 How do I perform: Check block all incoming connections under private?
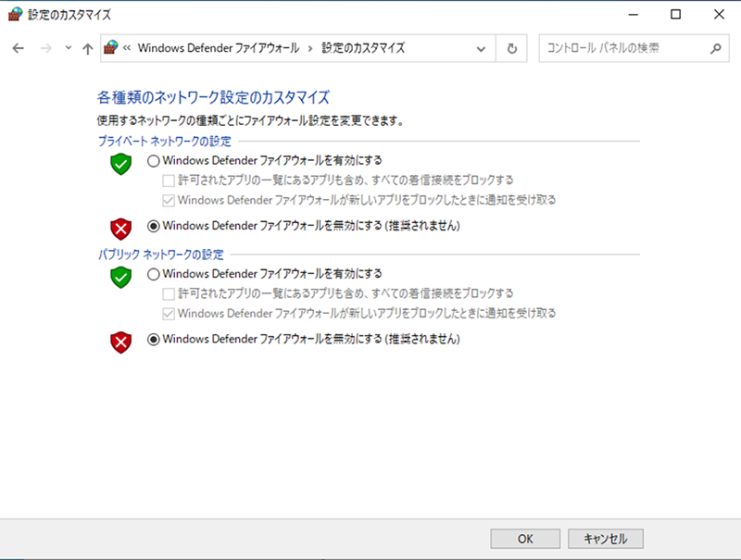[169, 180]
